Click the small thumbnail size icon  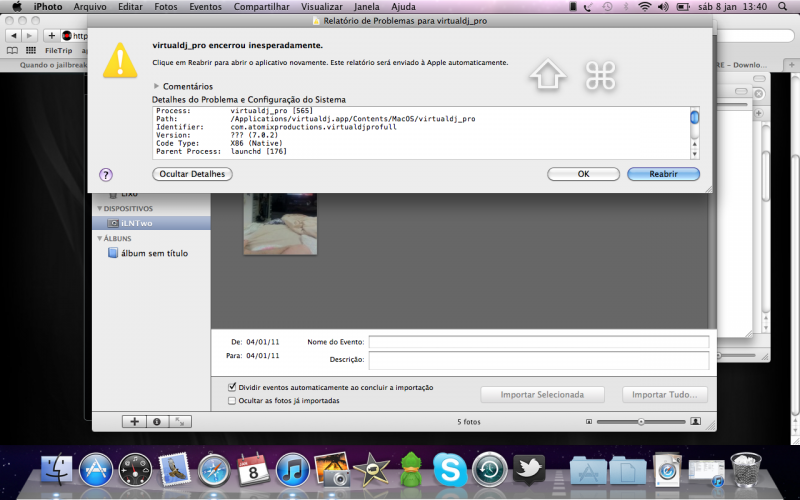click(x=589, y=421)
